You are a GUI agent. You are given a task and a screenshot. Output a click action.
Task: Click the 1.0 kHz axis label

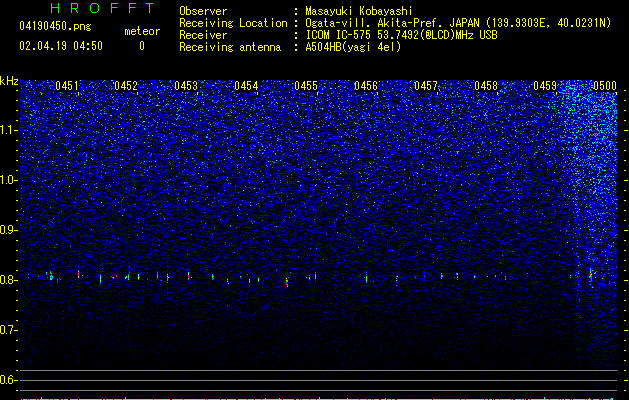(x=9, y=180)
